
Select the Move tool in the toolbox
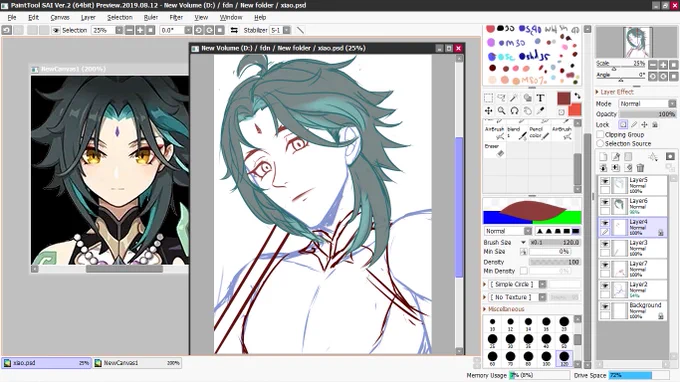tap(488, 111)
